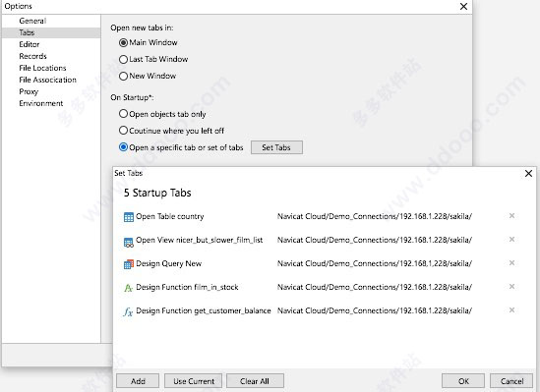Select the Design Query New text
This screenshot has height=392, width=540.
tap(168, 263)
